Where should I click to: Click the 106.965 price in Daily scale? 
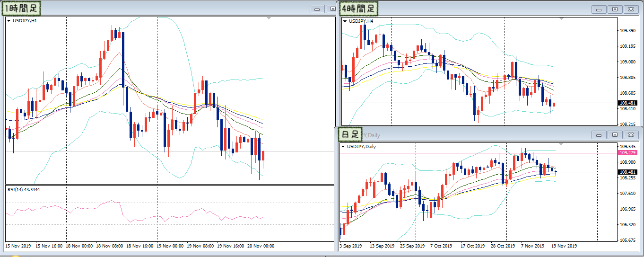coord(627,209)
